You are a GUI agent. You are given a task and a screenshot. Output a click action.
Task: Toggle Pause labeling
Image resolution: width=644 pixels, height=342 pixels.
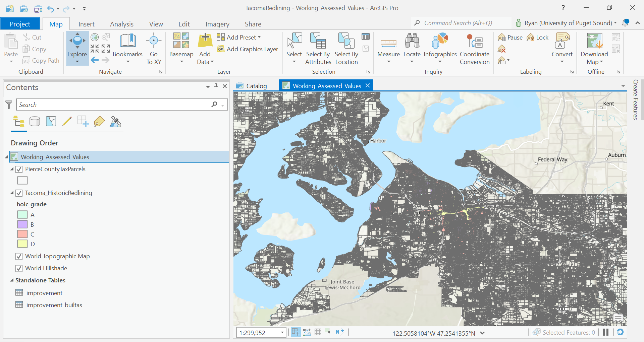click(x=510, y=37)
